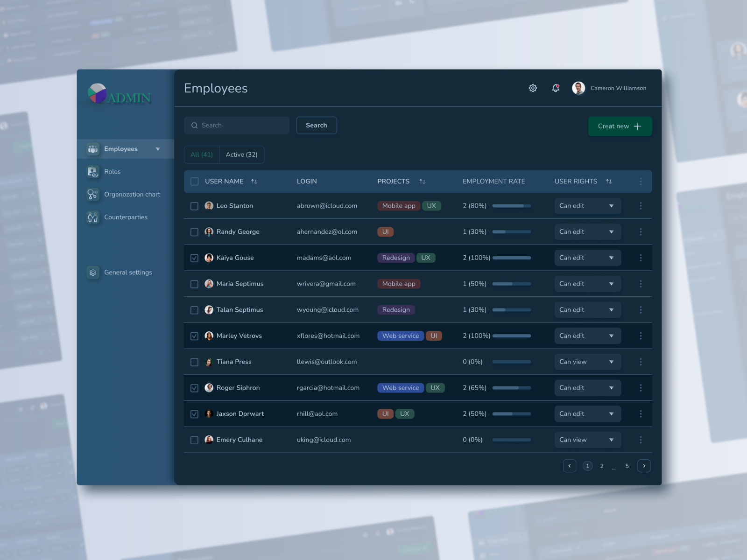This screenshot has height=560, width=747.
Task: Click the search magnifier icon in search field
Action: (195, 125)
